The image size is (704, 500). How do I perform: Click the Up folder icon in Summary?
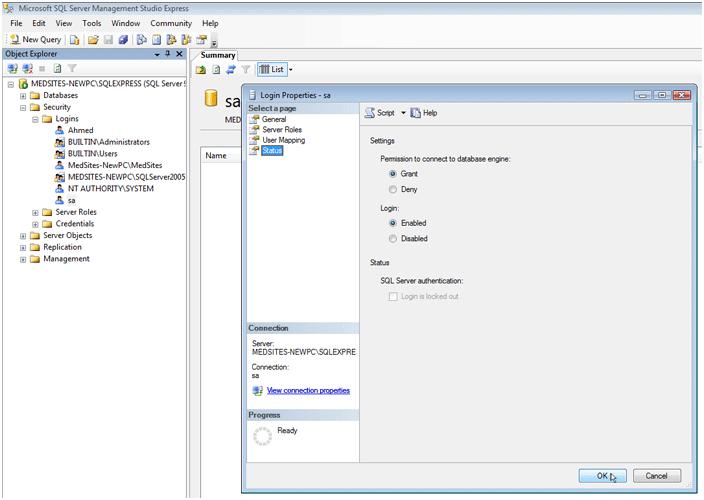click(201, 70)
